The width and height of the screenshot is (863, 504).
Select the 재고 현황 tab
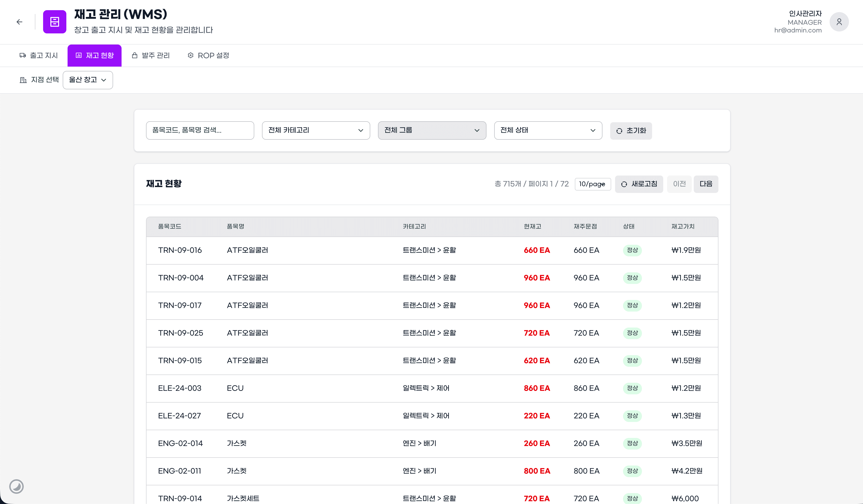(94, 55)
